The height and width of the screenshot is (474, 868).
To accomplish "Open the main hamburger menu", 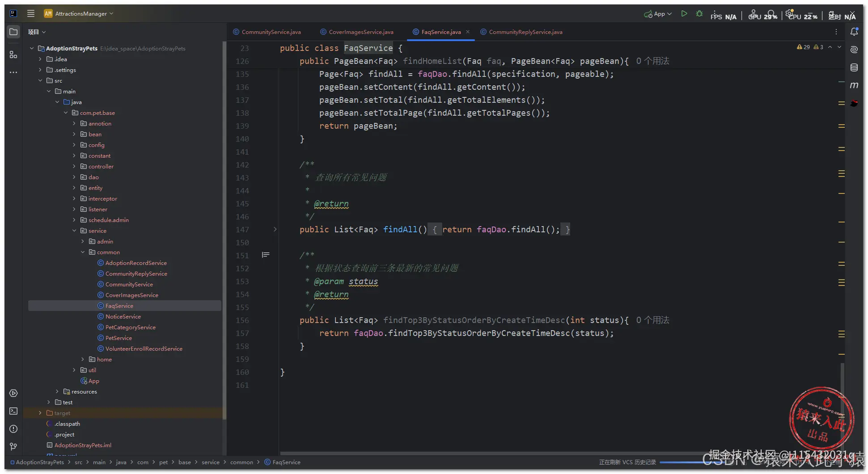I will click(x=31, y=13).
